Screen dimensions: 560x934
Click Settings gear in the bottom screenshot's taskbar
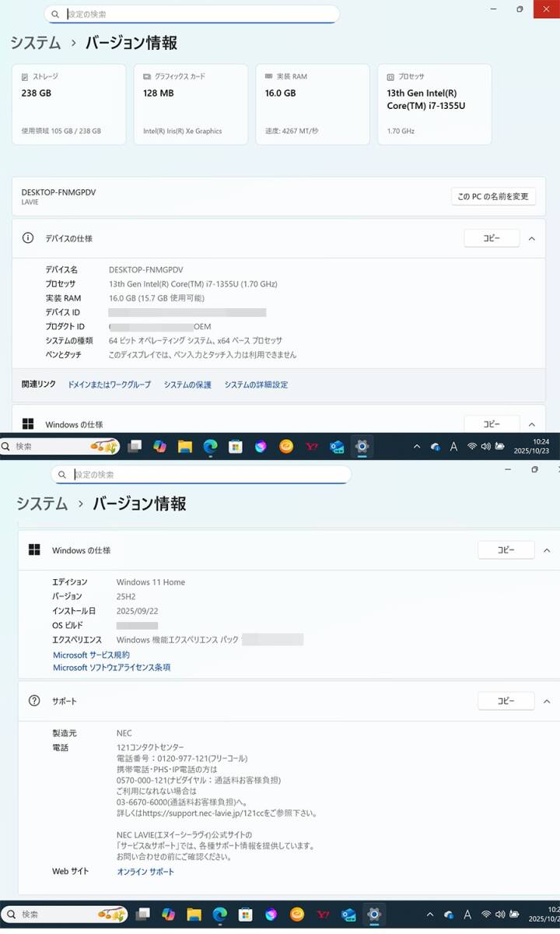(x=374, y=914)
